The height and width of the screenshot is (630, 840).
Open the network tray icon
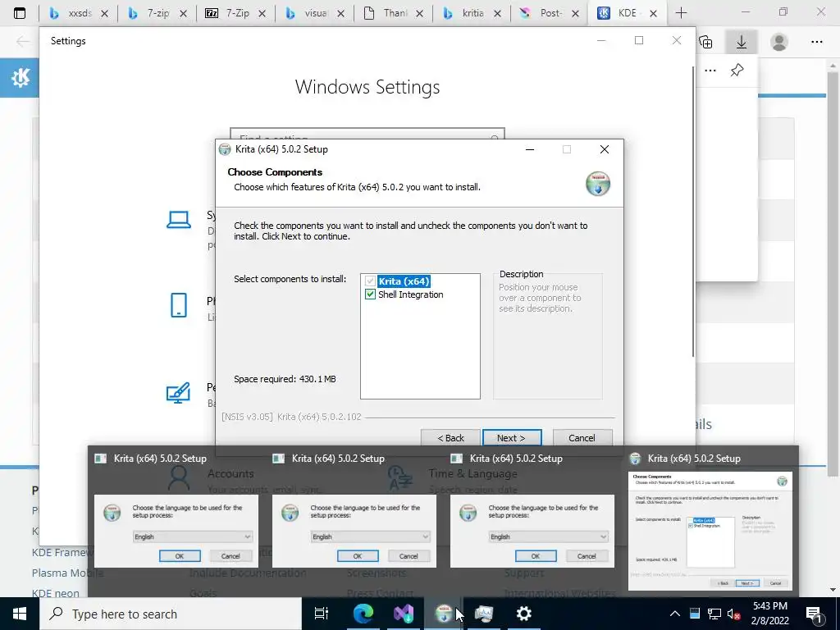tap(714, 614)
